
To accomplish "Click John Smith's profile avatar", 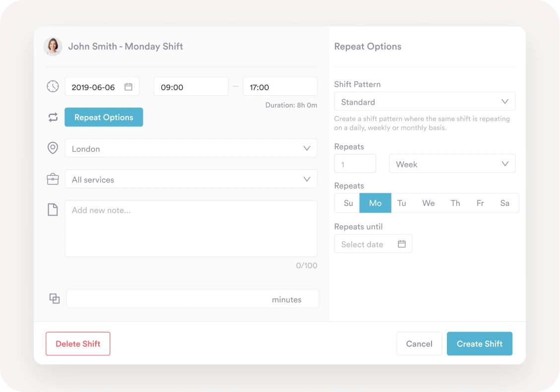I will [x=53, y=47].
